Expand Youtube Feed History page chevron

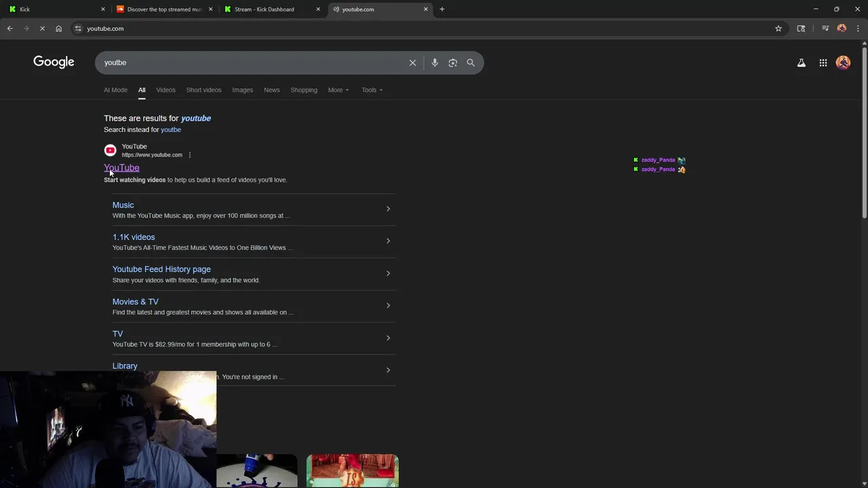(x=388, y=273)
